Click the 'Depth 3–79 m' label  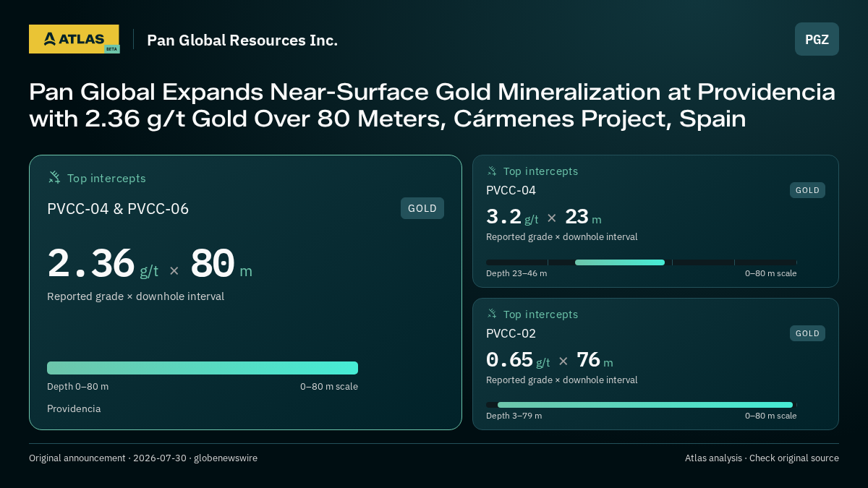point(514,416)
